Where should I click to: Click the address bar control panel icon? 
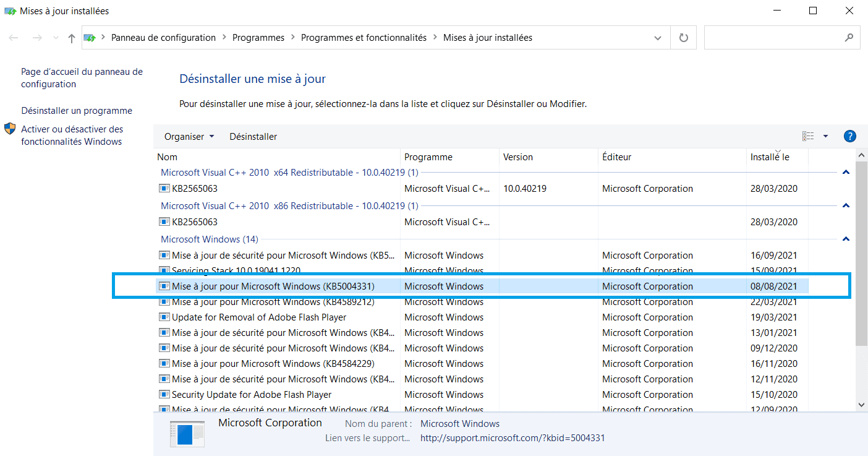pyautogui.click(x=90, y=38)
